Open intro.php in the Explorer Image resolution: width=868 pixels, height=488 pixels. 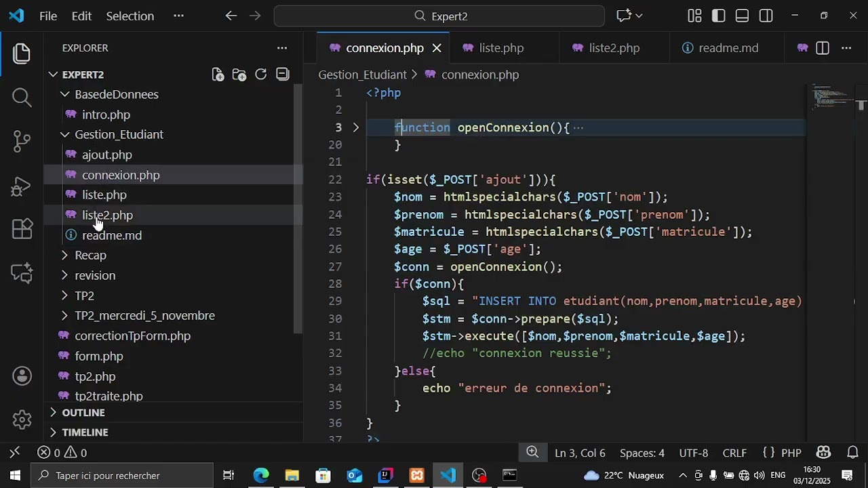[106, 115]
